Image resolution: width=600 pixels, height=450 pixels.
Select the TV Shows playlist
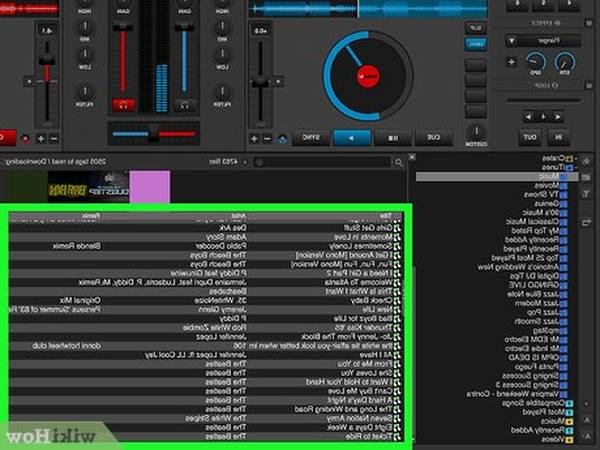(x=545, y=194)
